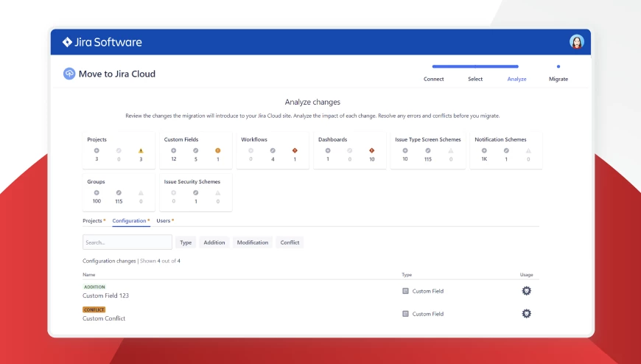Click the Groups card title
This screenshot has width=641, height=364.
96,181
